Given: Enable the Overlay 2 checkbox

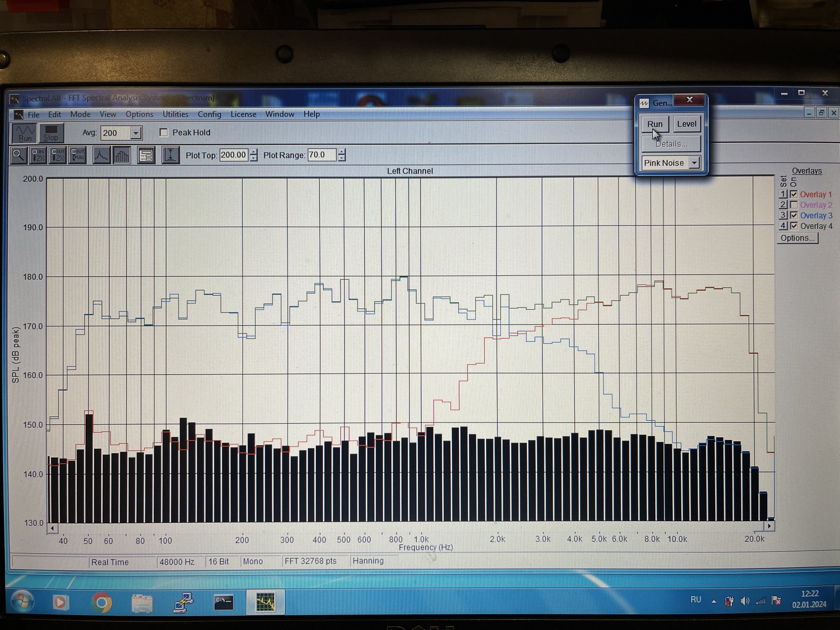Looking at the screenshot, I should click(793, 205).
